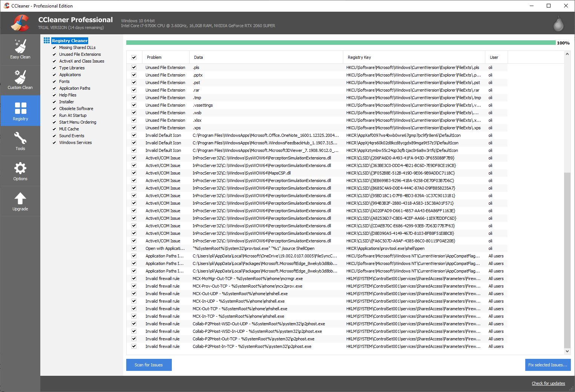Viewport: 575px width, 392px height.
Task: Click the vertical scrollbar thumb
Action: click(567, 260)
